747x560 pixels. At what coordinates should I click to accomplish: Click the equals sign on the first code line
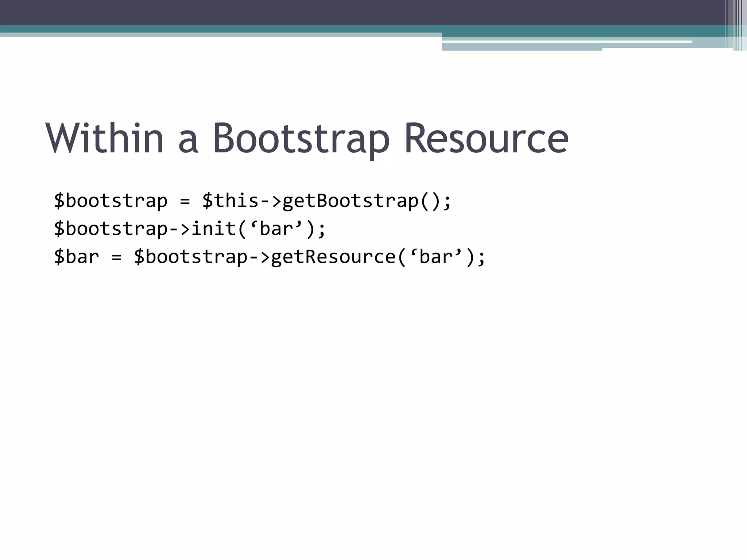tap(185, 202)
